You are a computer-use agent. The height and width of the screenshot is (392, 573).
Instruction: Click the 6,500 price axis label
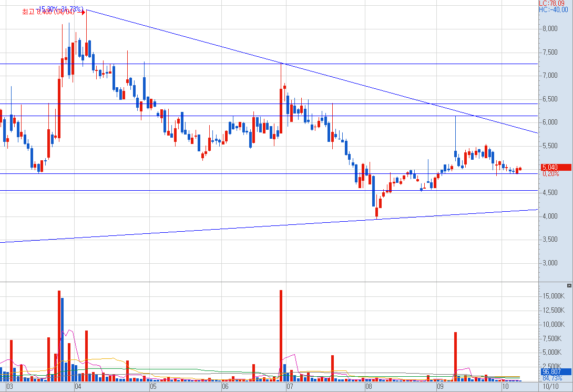pos(550,99)
